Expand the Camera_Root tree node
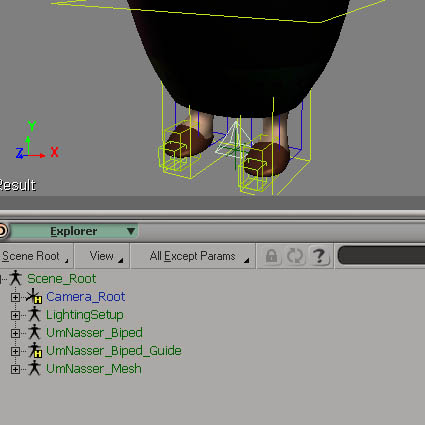The width and height of the screenshot is (425, 425). [x=15, y=297]
